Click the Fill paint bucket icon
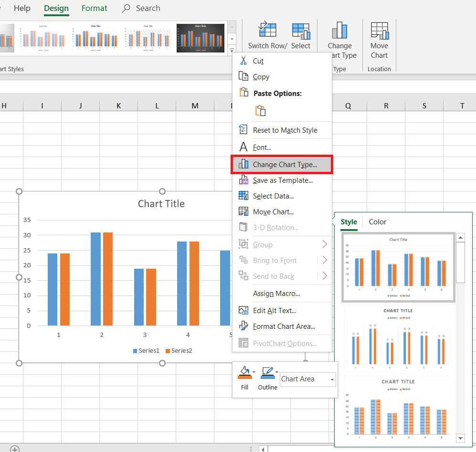Screen dimensions: 476x452 point(244,371)
